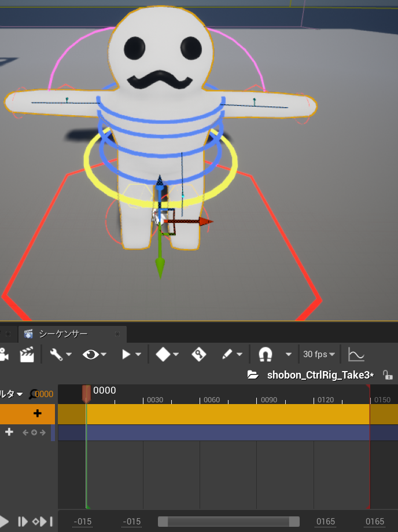Click the track search magnifier icon
The width and height of the screenshot is (398, 532).
coord(32,394)
